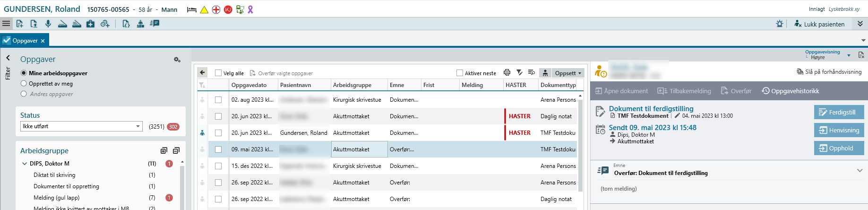Click the red cross circle icon
Viewport: 868px width, 210px height.
point(216,9)
